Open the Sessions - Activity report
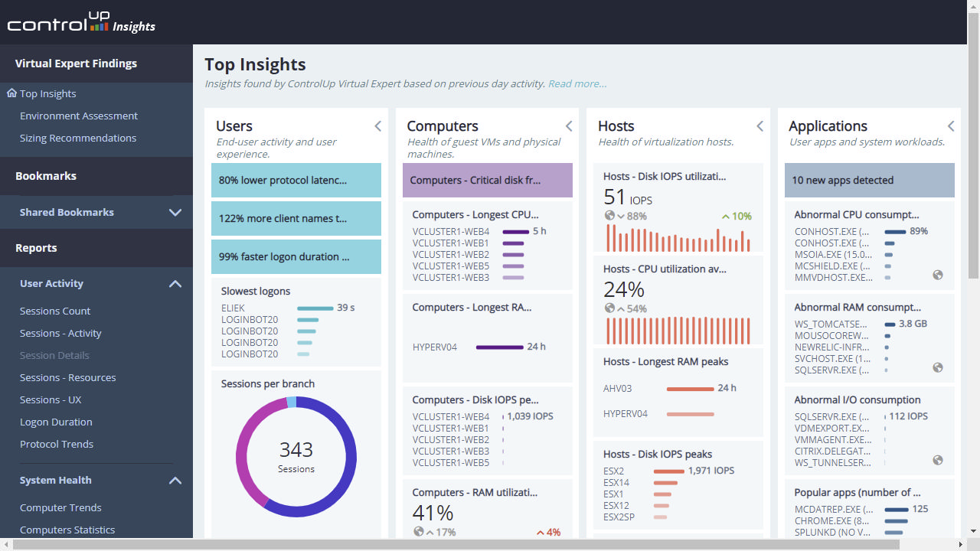980x551 pixels. click(60, 333)
